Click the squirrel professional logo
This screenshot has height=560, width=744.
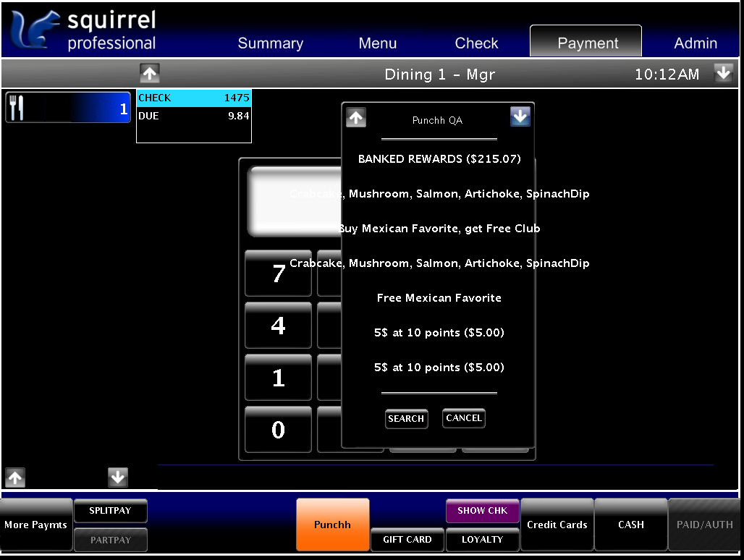[83, 30]
